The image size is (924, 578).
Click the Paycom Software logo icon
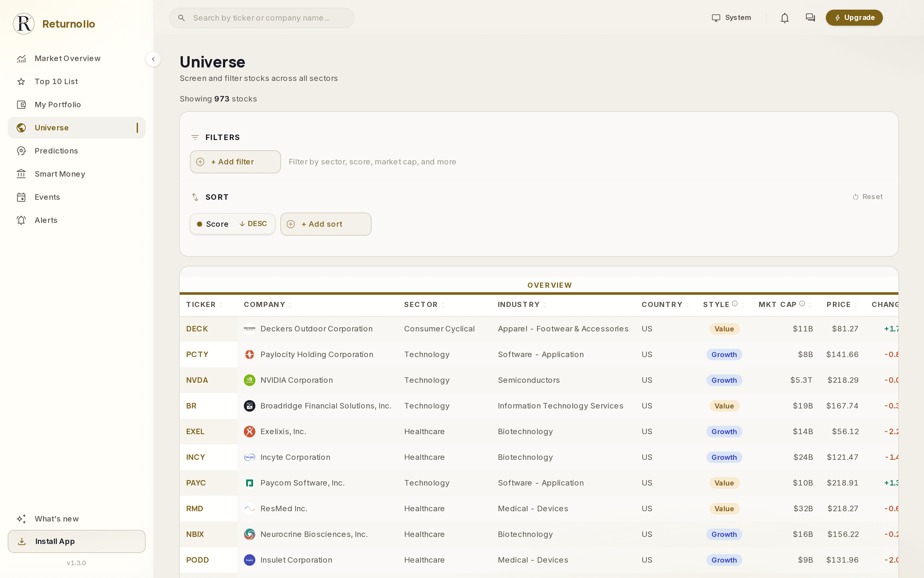click(249, 483)
